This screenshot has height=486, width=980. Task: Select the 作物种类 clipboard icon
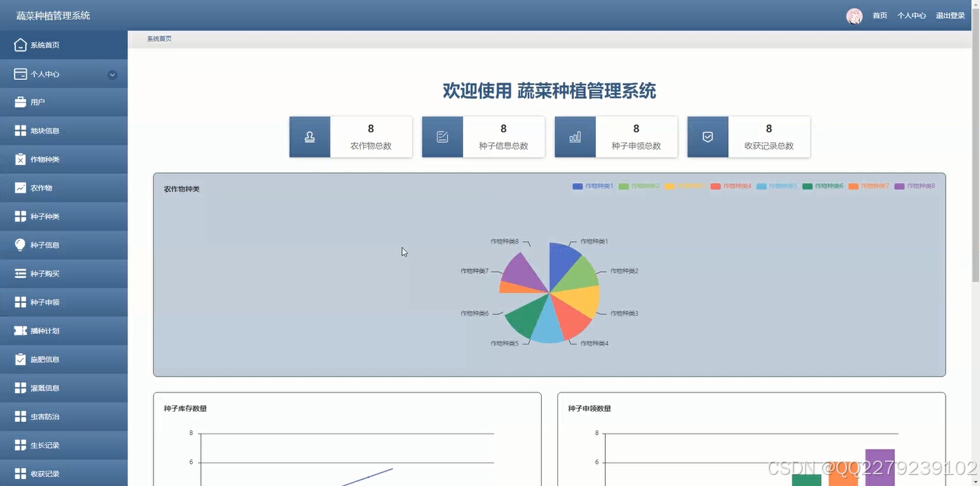point(20,159)
